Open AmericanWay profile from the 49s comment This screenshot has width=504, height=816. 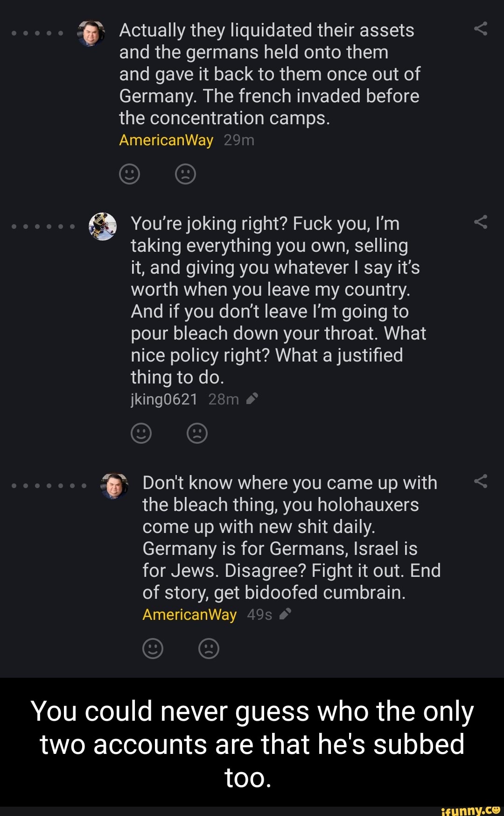(x=189, y=614)
